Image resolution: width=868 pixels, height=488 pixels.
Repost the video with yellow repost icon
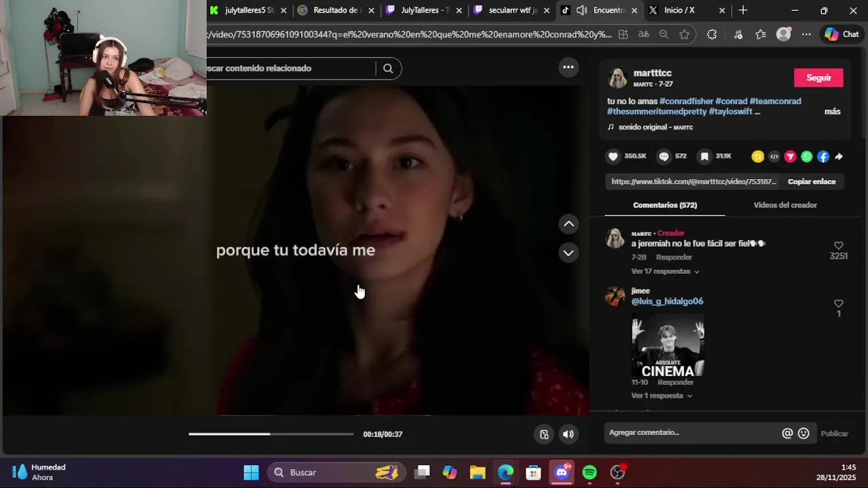tap(757, 157)
